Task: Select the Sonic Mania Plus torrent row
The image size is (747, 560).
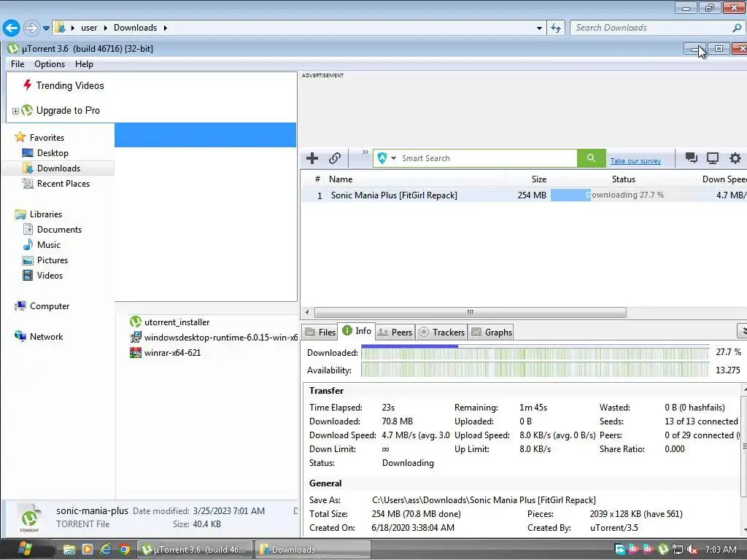Action: [x=524, y=195]
